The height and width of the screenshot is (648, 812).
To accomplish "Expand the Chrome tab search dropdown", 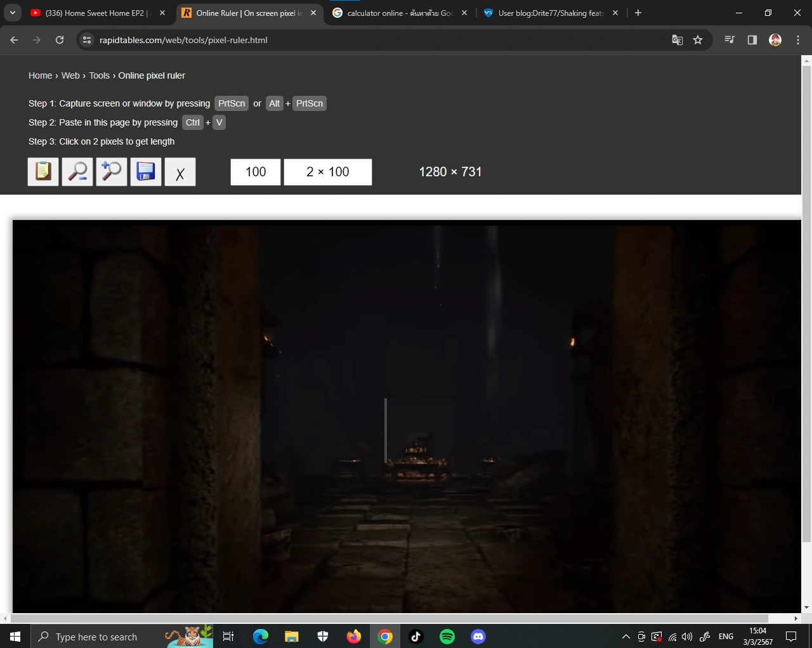I will tap(13, 13).
